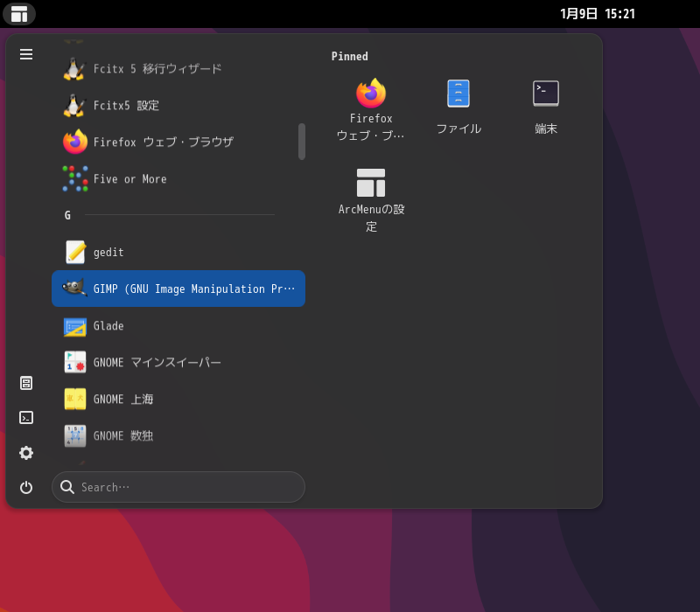Viewport: 700px width, 612px height.
Task: Open pinned Firefox ウェブ・ブ… icon
Action: [x=370, y=94]
